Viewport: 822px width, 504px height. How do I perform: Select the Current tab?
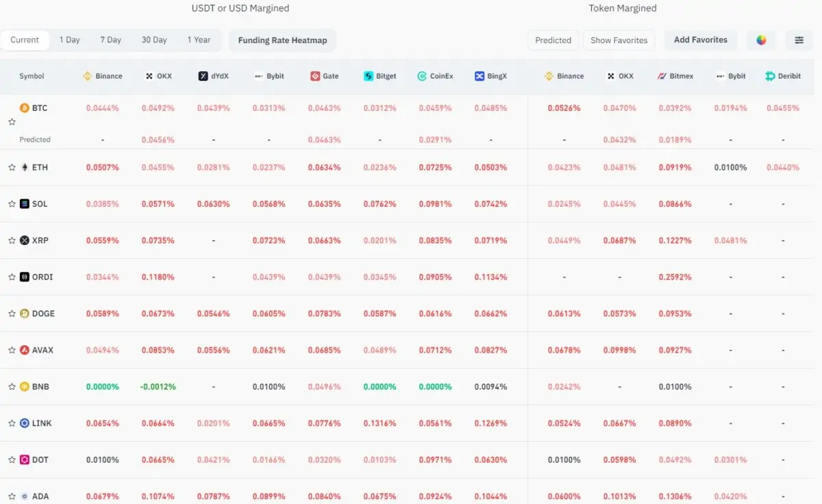click(25, 40)
